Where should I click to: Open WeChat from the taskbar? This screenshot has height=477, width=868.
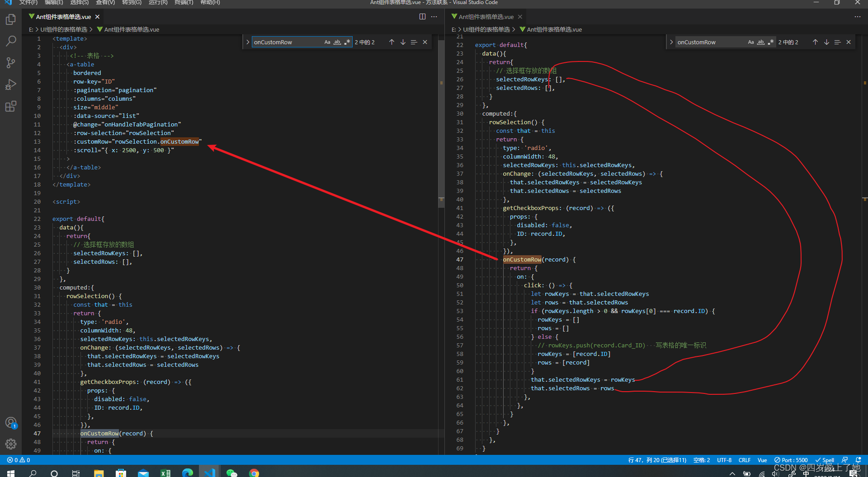[231, 473]
